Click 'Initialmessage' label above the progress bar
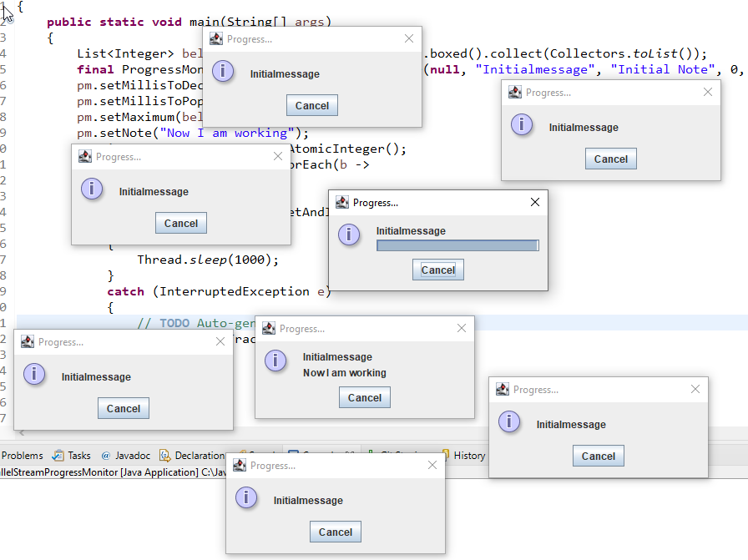 click(x=411, y=231)
